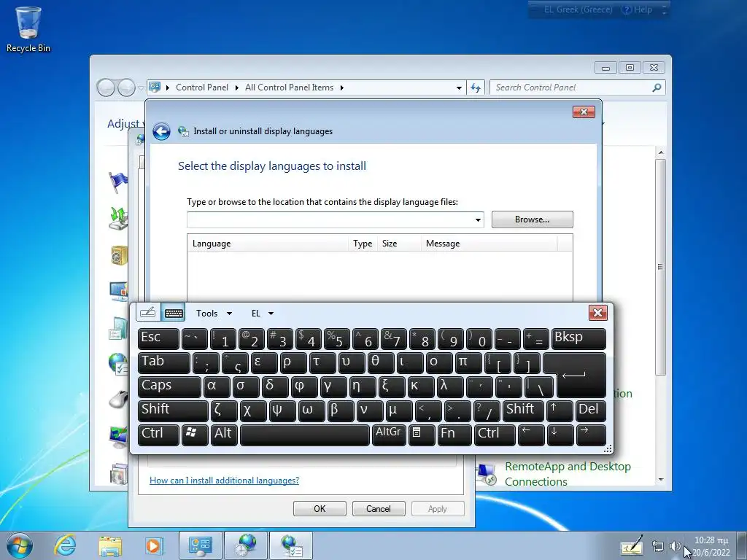Sort by the Size column header

[399, 244]
